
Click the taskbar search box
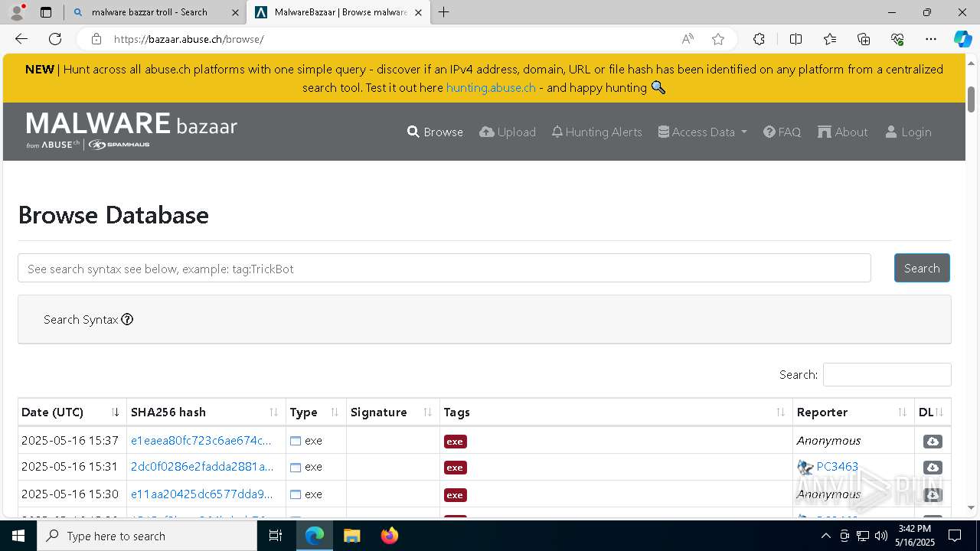coord(147,536)
